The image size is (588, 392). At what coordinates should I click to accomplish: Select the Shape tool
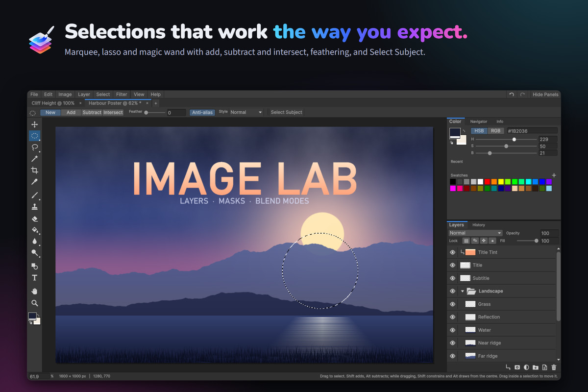coord(35,266)
